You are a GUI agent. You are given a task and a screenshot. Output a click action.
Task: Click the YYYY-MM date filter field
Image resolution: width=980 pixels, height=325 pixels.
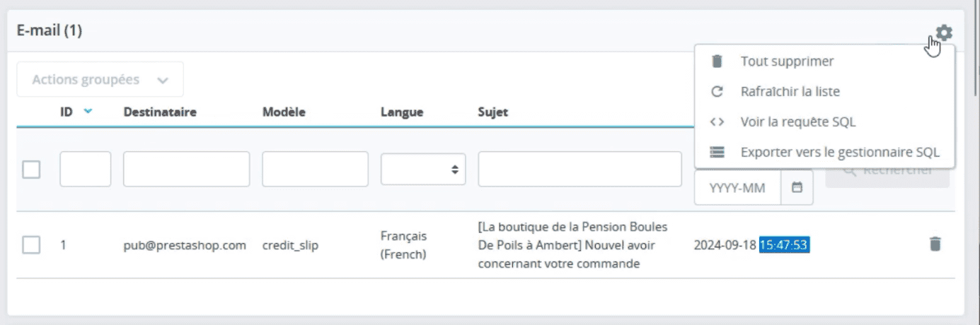(738, 188)
